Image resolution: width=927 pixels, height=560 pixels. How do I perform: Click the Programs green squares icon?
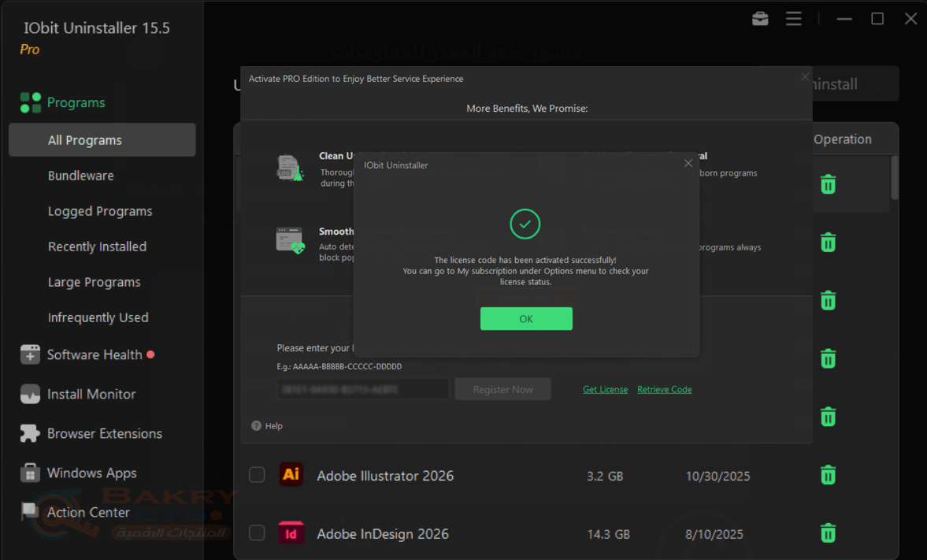[30, 102]
